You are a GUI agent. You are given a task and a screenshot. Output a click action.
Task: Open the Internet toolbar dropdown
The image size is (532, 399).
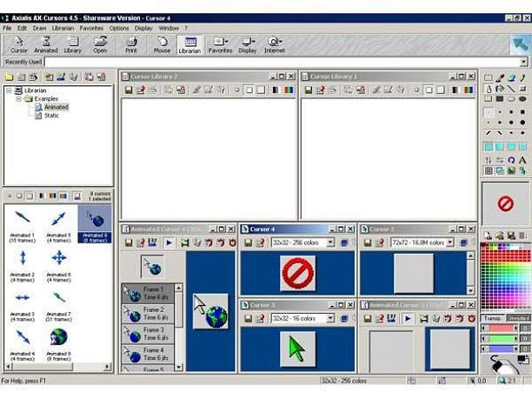pos(275,45)
